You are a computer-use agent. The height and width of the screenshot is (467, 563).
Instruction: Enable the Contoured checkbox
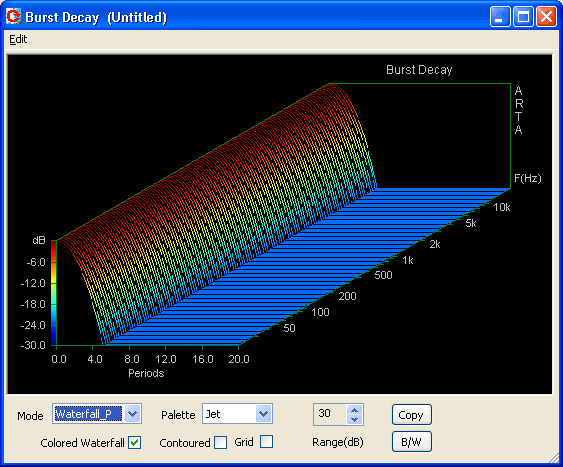tap(220, 443)
